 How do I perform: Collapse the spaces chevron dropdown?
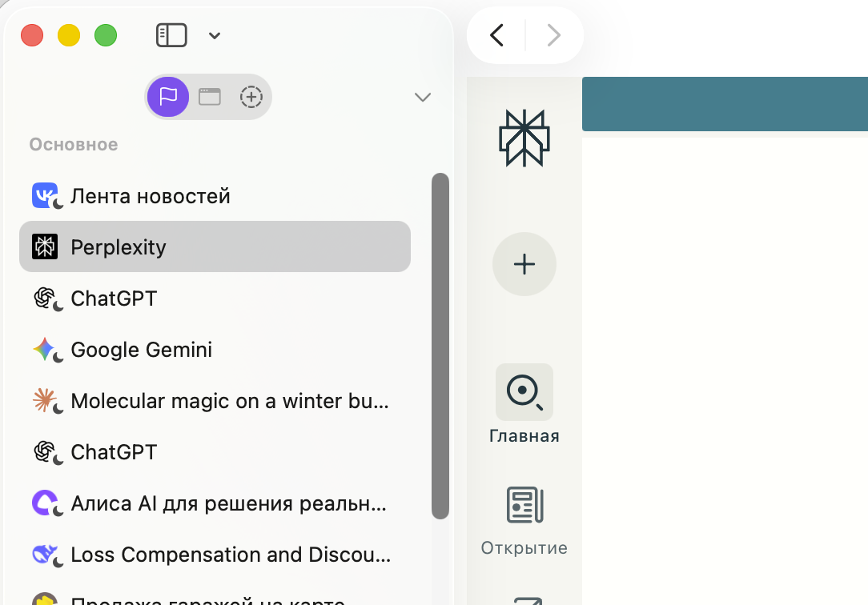(x=422, y=98)
